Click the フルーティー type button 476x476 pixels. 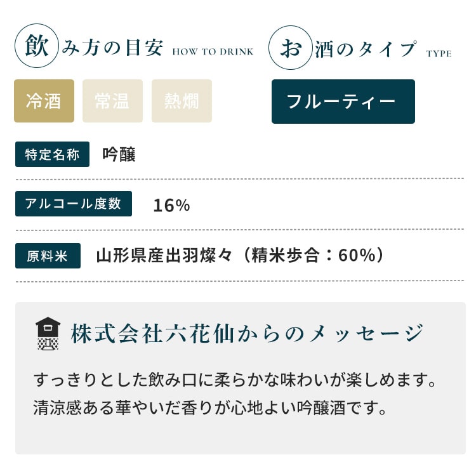tap(343, 102)
